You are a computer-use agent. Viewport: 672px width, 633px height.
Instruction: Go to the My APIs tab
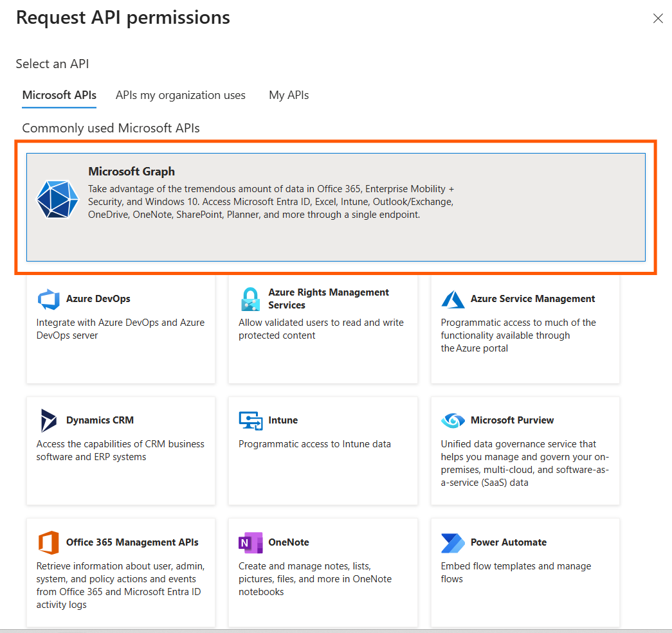click(x=289, y=95)
